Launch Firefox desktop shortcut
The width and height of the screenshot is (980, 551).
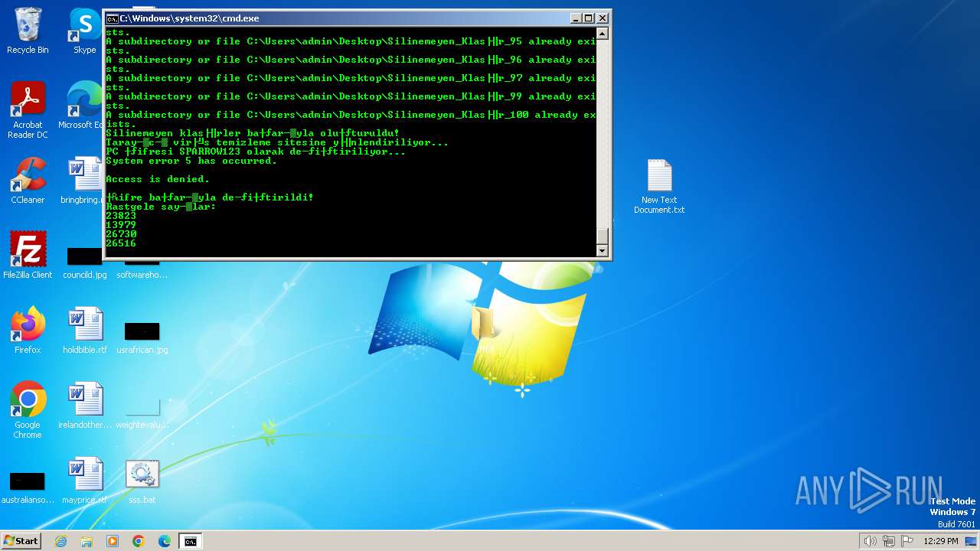point(28,331)
